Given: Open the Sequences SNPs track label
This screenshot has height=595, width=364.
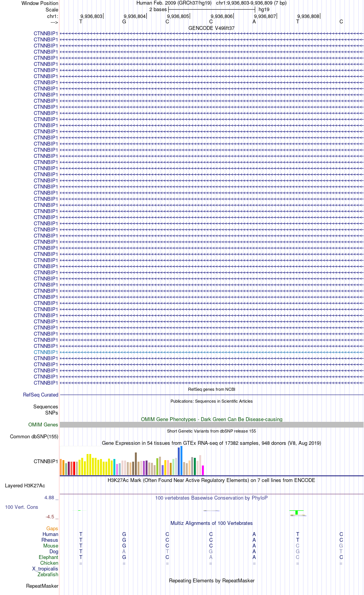Looking at the screenshot, I should 46,410.
